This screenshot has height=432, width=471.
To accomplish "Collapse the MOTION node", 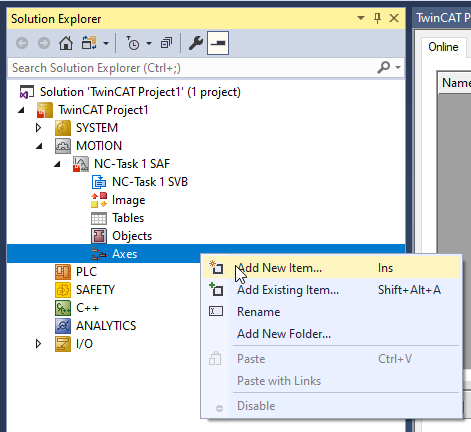I will click(39, 146).
